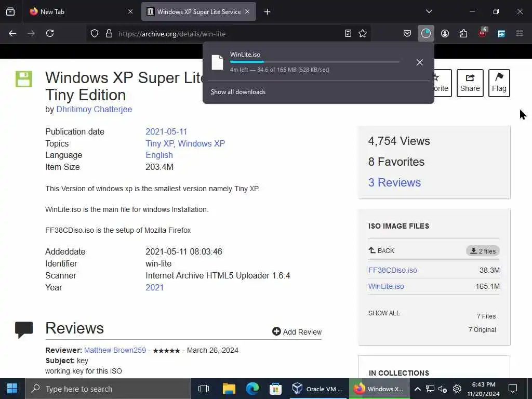Image resolution: width=532 pixels, height=399 pixels.
Task: Click the 7 Files text
Action: tap(486, 316)
